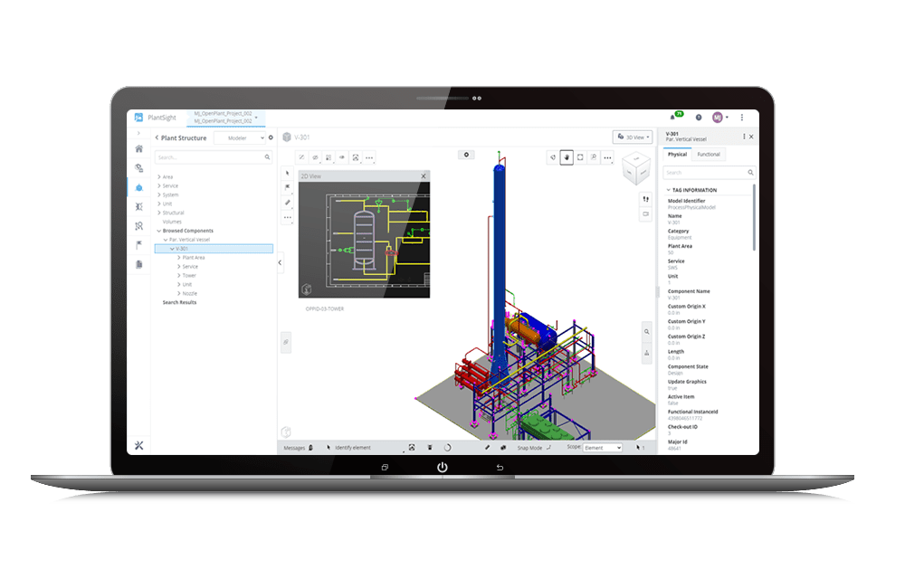
Task: Open the Scope Element dropdown
Action: (x=602, y=448)
